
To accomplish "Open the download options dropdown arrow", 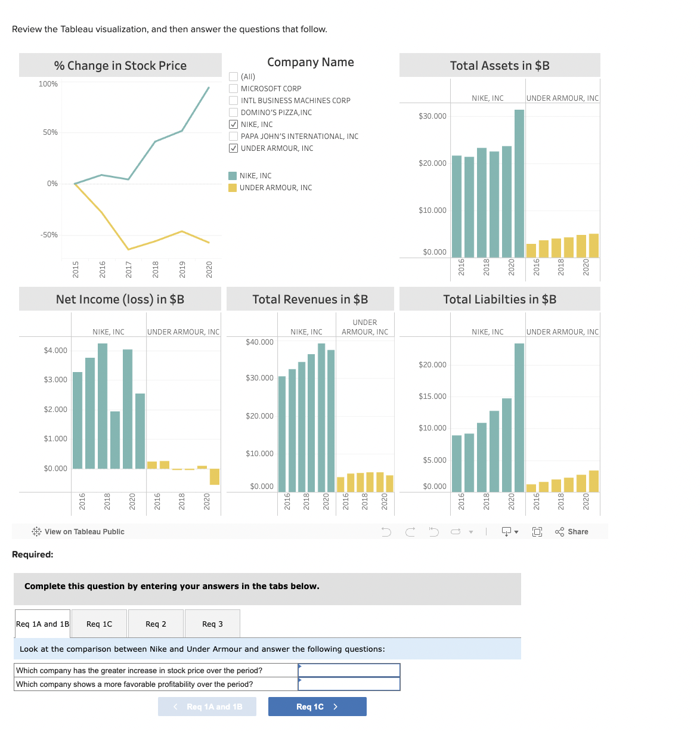I will point(518,531).
